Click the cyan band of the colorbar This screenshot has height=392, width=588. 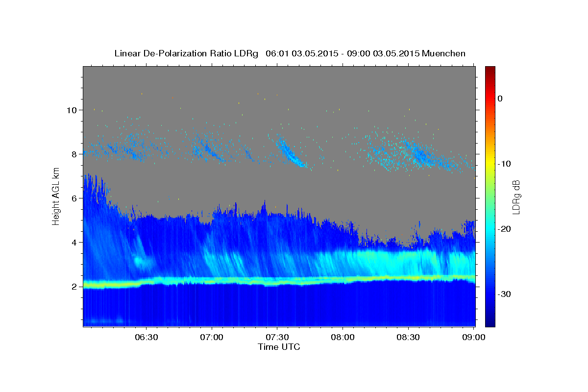(490, 229)
